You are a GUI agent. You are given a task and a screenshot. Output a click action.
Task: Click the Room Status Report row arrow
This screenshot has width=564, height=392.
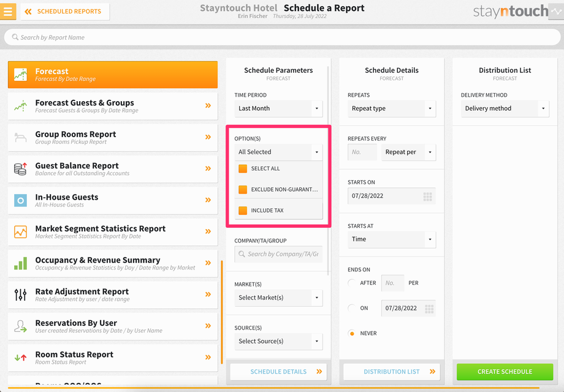(x=208, y=357)
